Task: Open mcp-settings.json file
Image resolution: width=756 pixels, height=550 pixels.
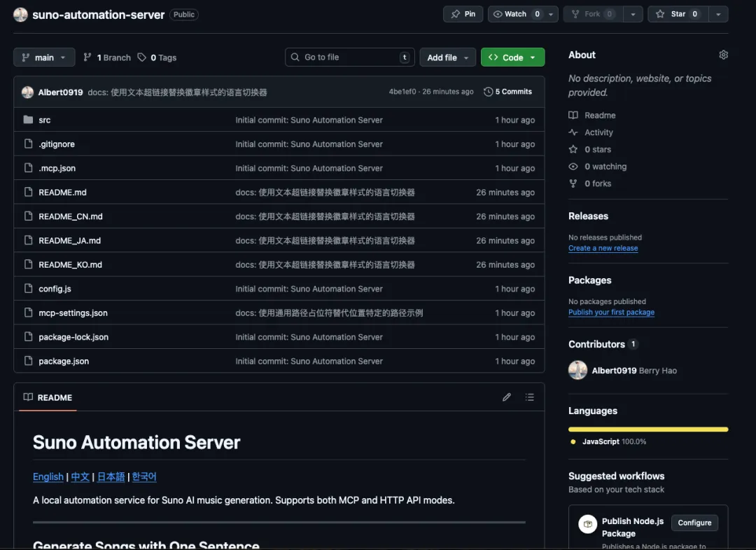Action: [x=73, y=313]
